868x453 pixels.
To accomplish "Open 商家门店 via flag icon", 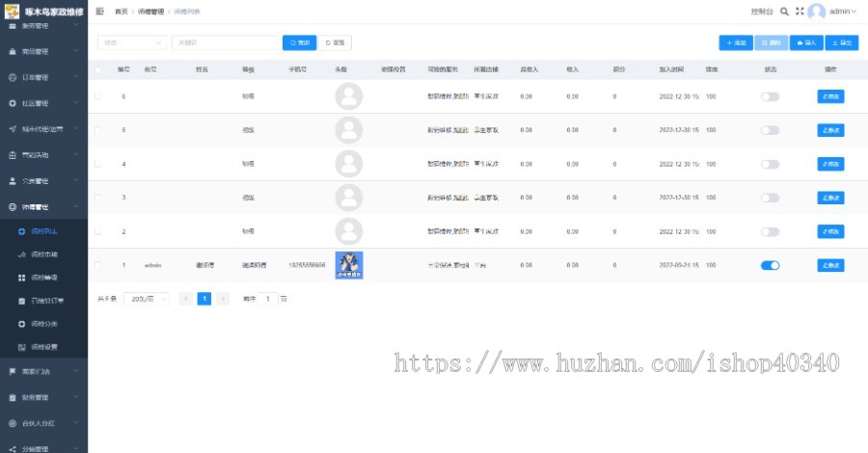I will [x=13, y=372].
